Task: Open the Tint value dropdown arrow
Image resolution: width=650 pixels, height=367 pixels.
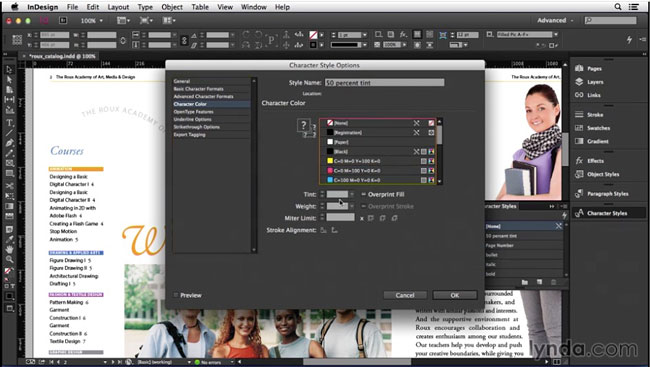Action: (x=352, y=194)
